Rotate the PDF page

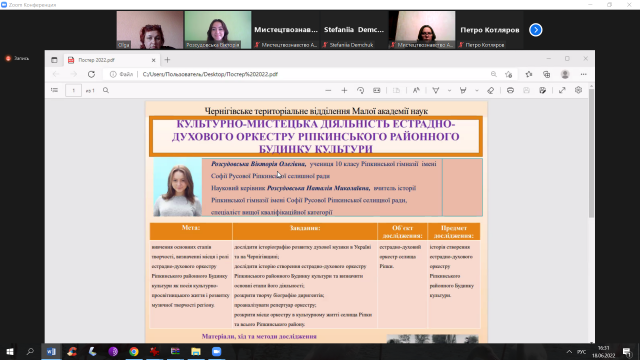(x=360, y=90)
